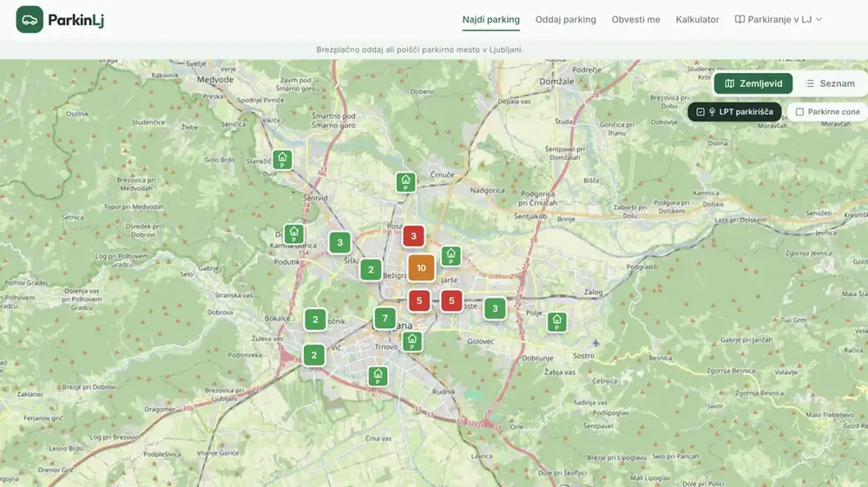Expand Parkiranje v LJ dropdown menu
This screenshot has height=487, width=868.
pos(779,19)
